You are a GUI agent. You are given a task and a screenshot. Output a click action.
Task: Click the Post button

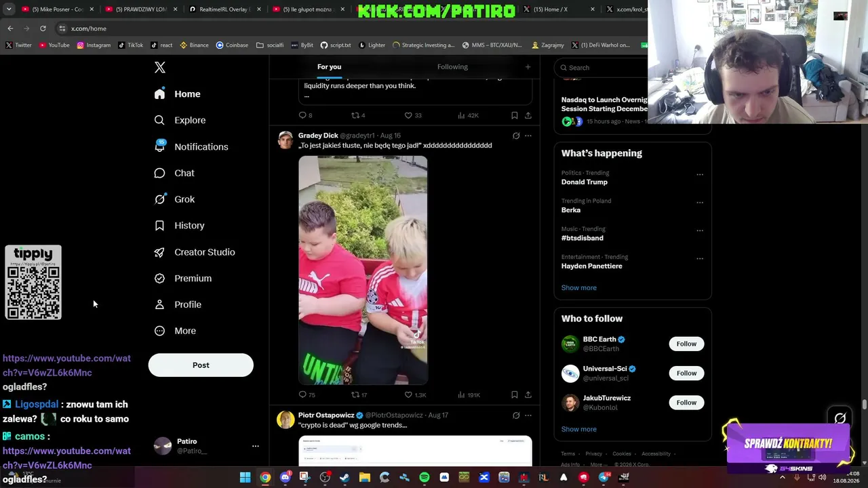[201, 365]
